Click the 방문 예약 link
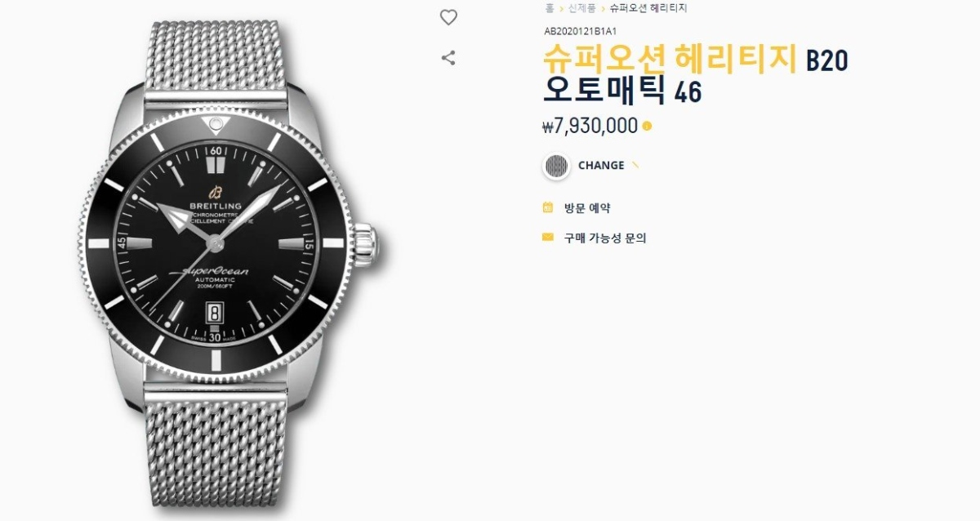Viewport: 980px width, 521px height. (587, 208)
